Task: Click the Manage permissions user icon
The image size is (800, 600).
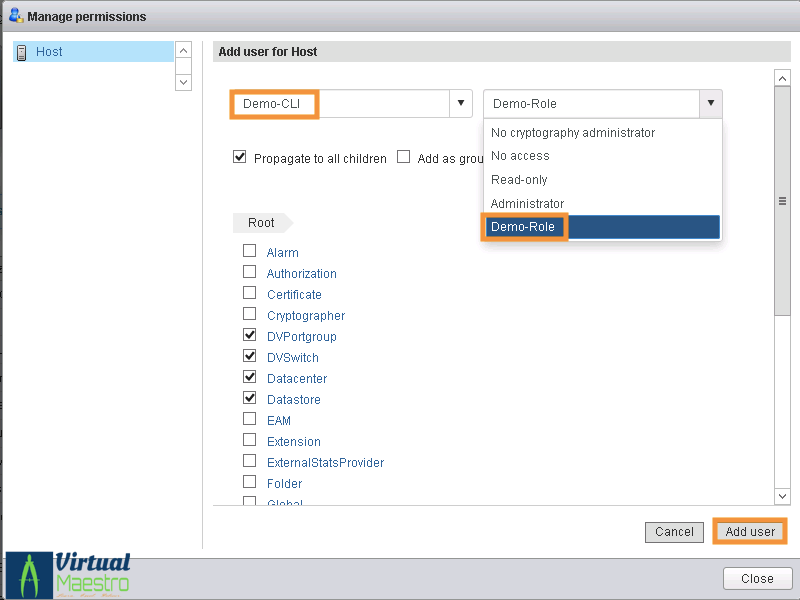Action: coord(15,16)
